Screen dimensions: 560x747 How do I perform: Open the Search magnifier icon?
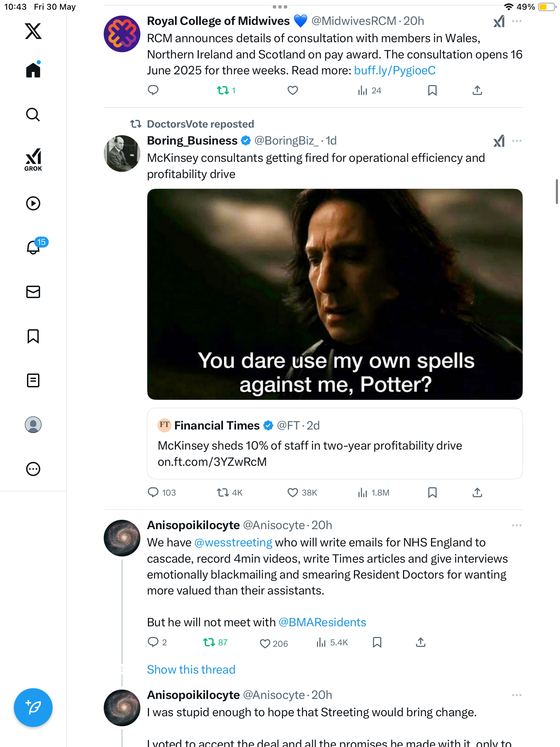point(33,115)
